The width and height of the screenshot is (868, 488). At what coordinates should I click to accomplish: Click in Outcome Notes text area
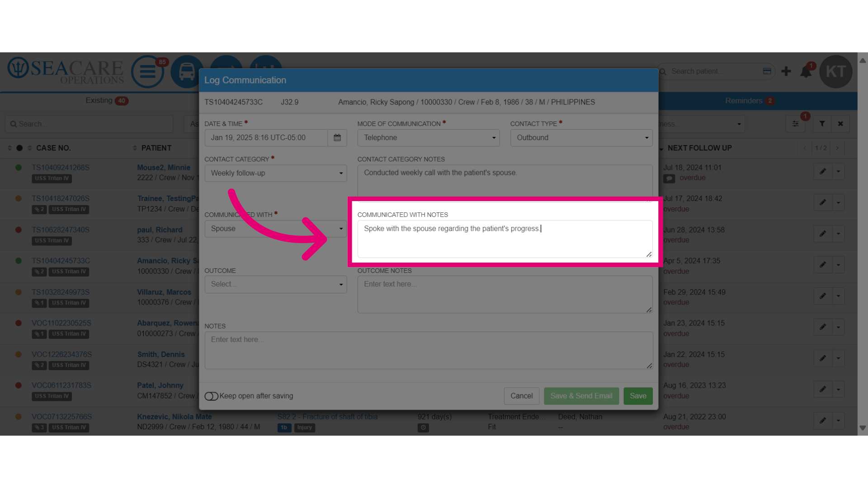click(x=505, y=295)
